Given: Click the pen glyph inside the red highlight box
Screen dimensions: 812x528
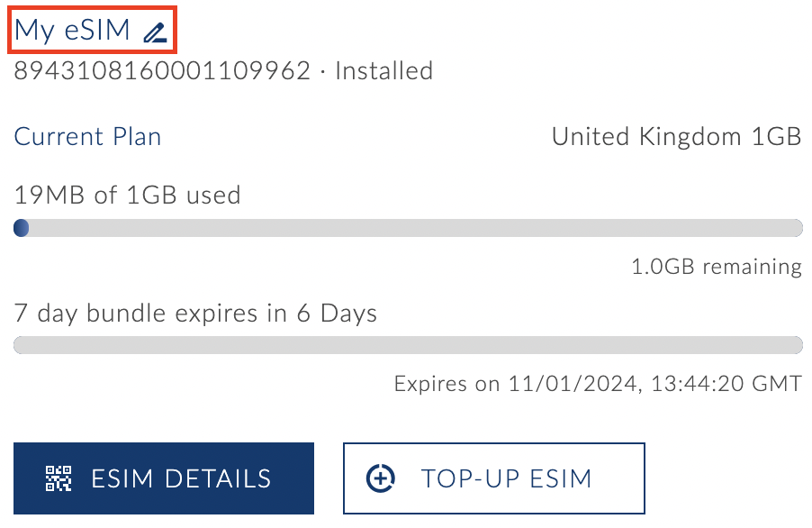Looking at the screenshot, I should [x=153, y=30].
